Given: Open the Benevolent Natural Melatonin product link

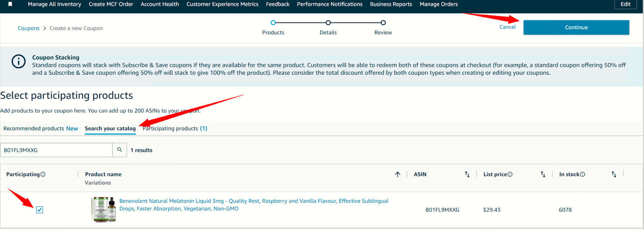Looking at the screenshot, I should point(254,205).
